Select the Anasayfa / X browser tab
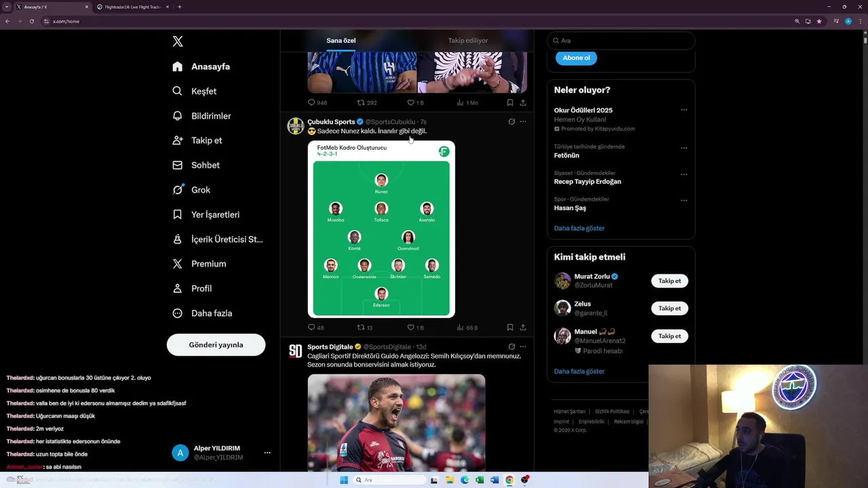The image size is (868, 488). 52,7
